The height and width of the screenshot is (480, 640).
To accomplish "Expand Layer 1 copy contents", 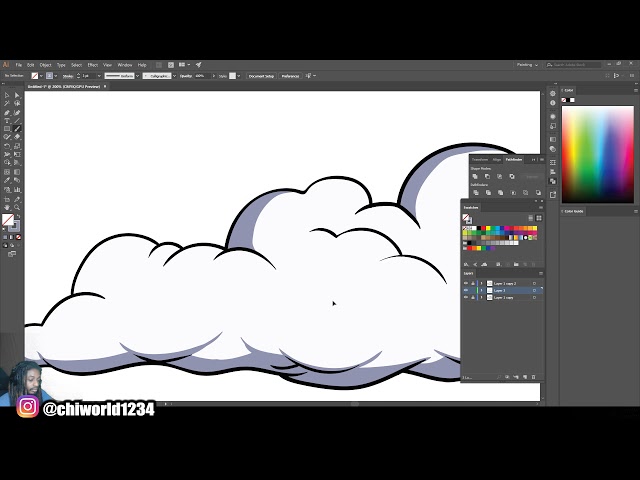I will (481, 298).
